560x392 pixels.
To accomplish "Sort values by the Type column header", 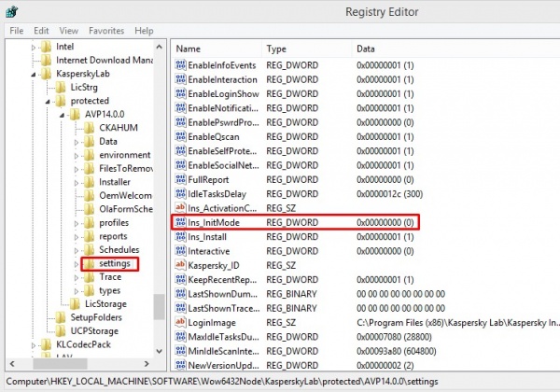I will tap(306, 49).
